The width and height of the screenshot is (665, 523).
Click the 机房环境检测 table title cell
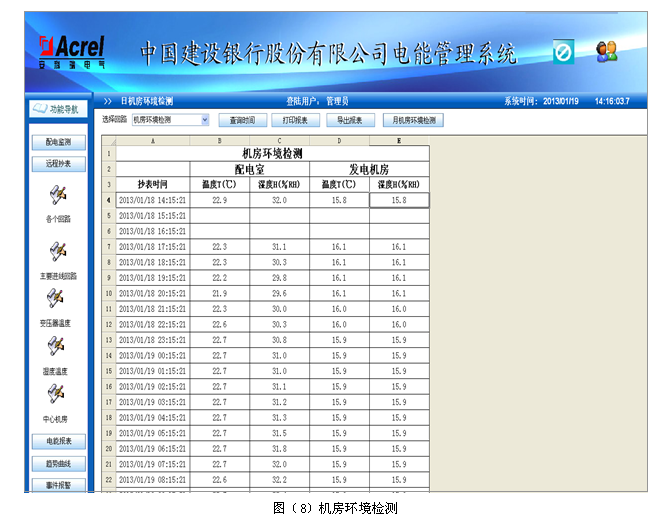pyautogui.click(x=272, y=153)
